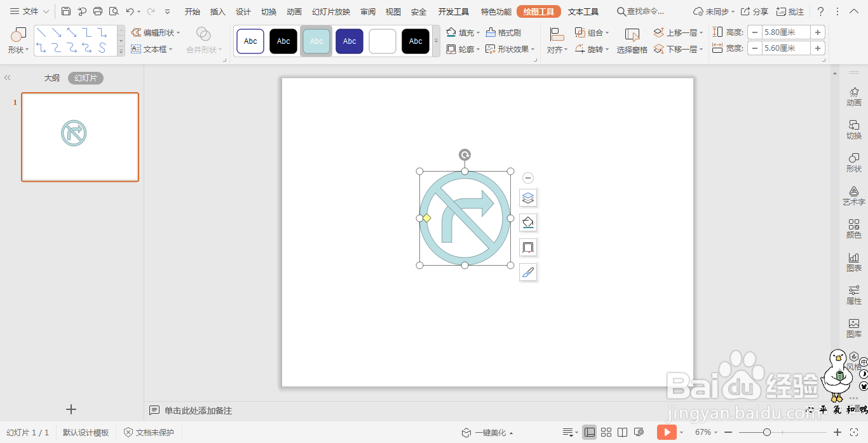
Task: Select the dark blue Abc shape style
Action: pos(349,41)
